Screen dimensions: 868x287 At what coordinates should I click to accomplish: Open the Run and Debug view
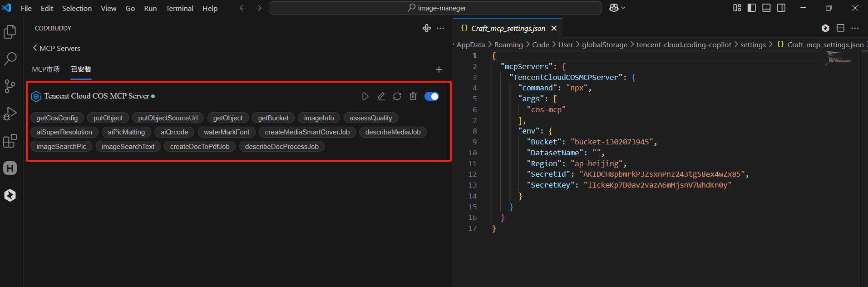pyautogui.click(x=10, y=114)
